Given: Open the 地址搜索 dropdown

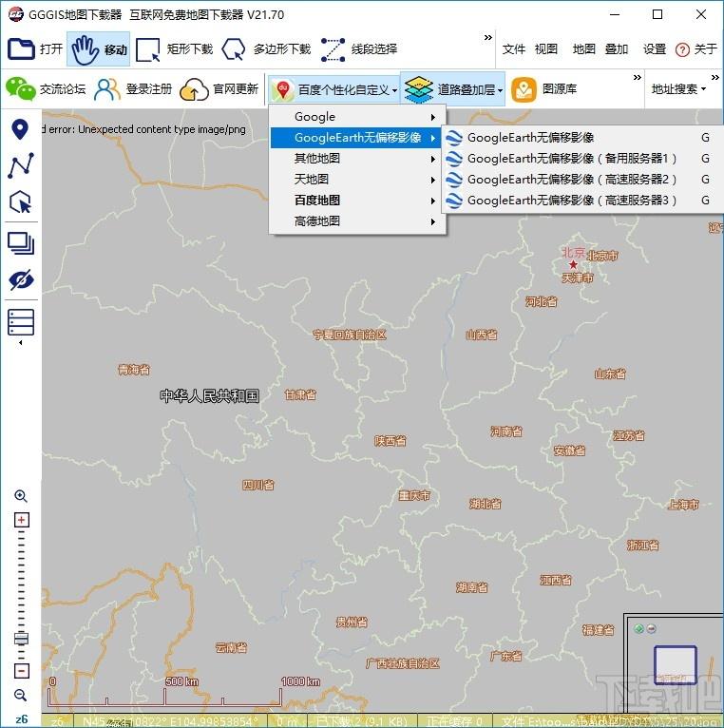Looking at the screenshot, I should [x=678, y=88].
